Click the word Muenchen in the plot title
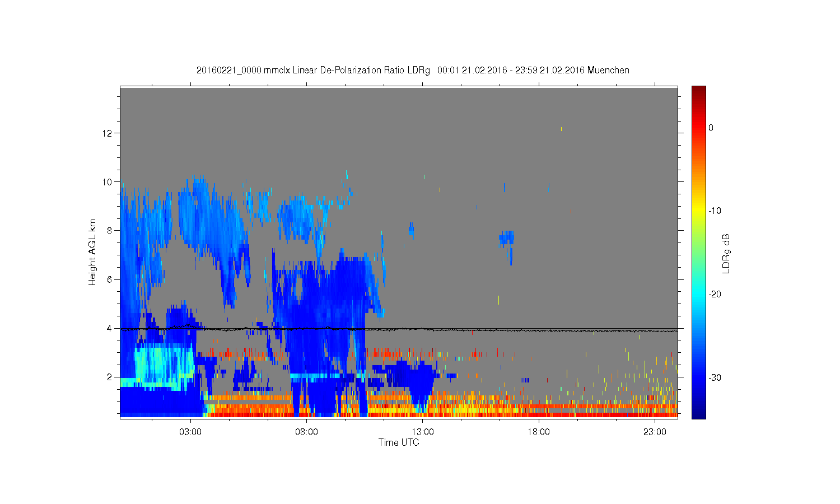Image resolution: width=840 pixels, height=504 pixels. tap(608, 71)
